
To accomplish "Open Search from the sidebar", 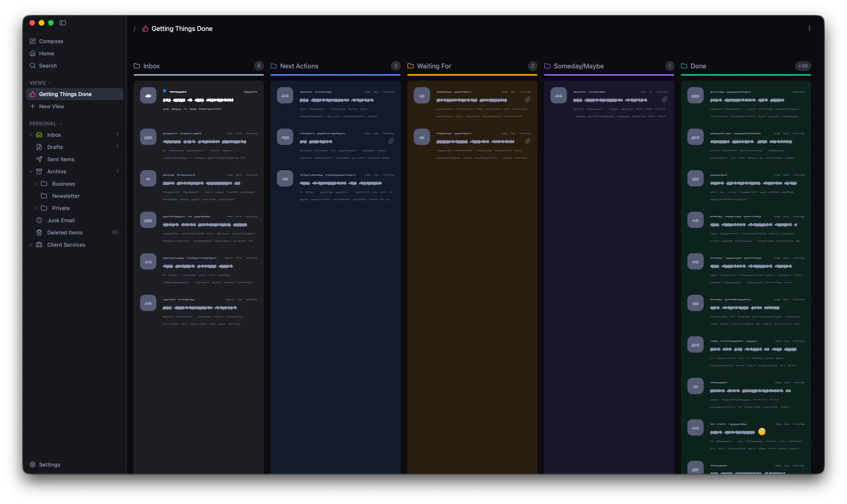I will [x=33, y=66].
